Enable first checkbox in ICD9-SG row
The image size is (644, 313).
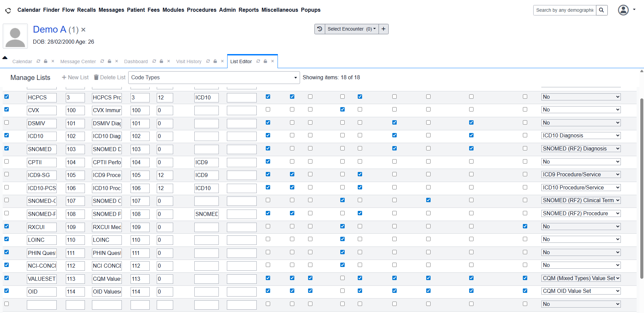point(7,174)
